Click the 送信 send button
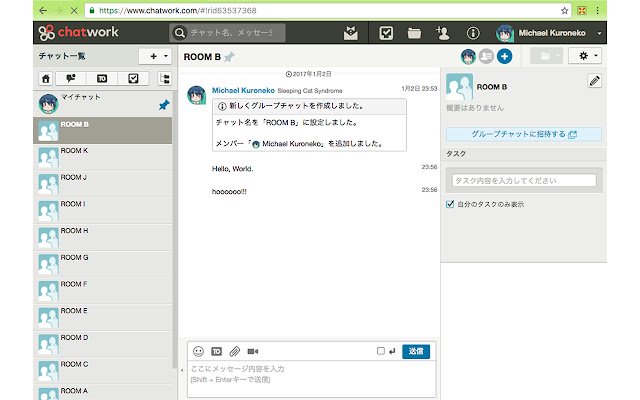 [x=416, y=351]
